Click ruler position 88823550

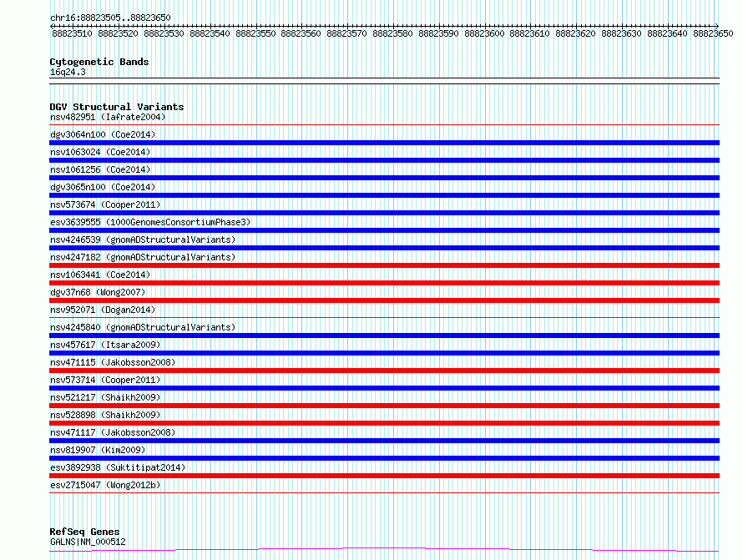255,33
